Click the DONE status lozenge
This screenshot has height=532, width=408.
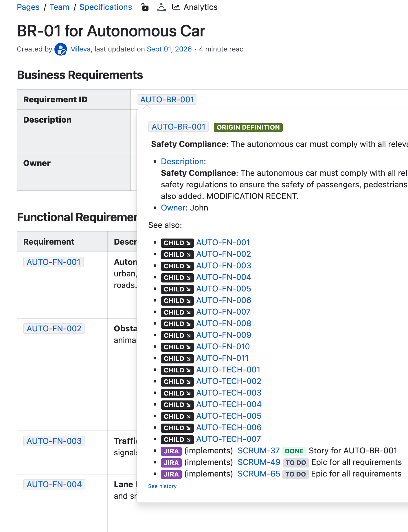pyautogui.click(x=294, y=451)
